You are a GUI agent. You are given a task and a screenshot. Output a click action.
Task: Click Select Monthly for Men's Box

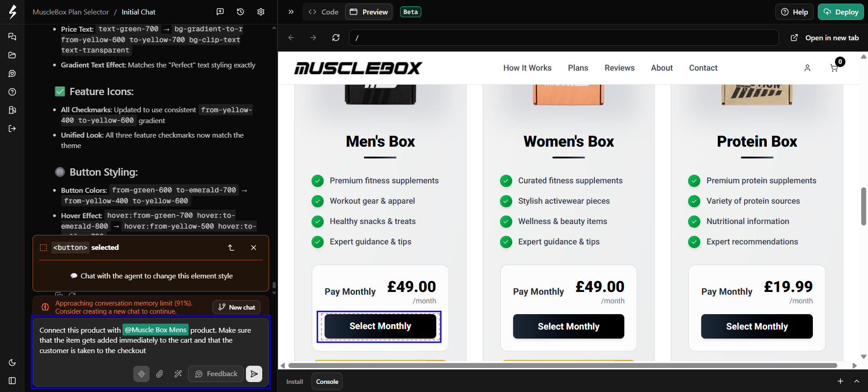tap(380, 326)
